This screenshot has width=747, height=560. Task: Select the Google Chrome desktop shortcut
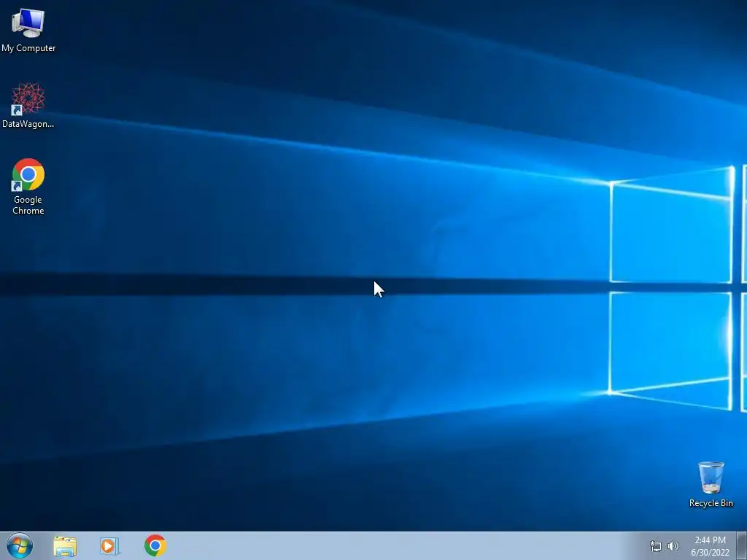pos(28,186)
